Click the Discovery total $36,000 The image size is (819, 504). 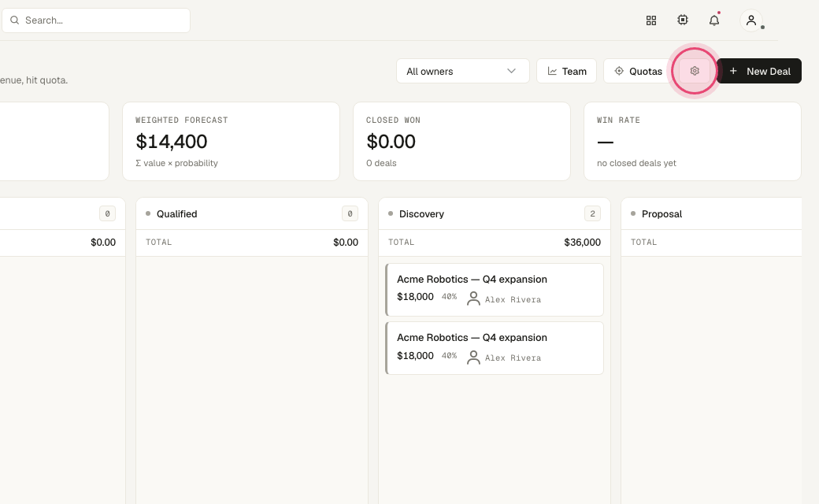pyautogui.click(x=583, y=243)
